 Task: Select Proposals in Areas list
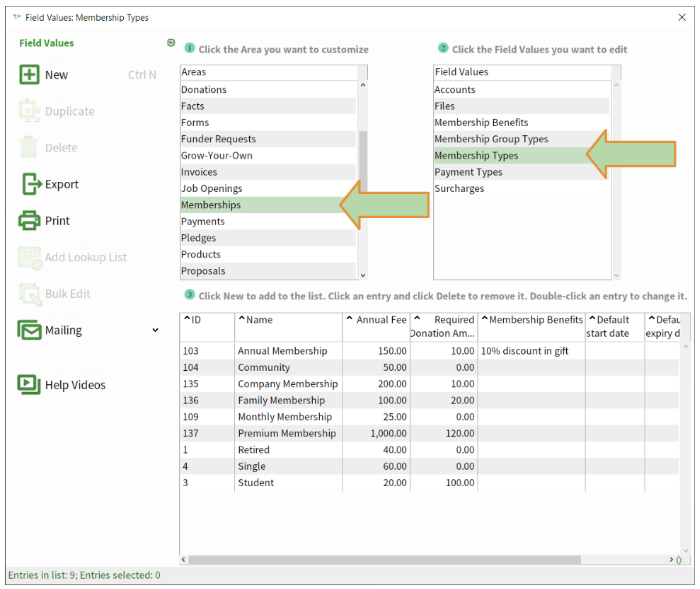pyautogui.click(x=268, y=271)
